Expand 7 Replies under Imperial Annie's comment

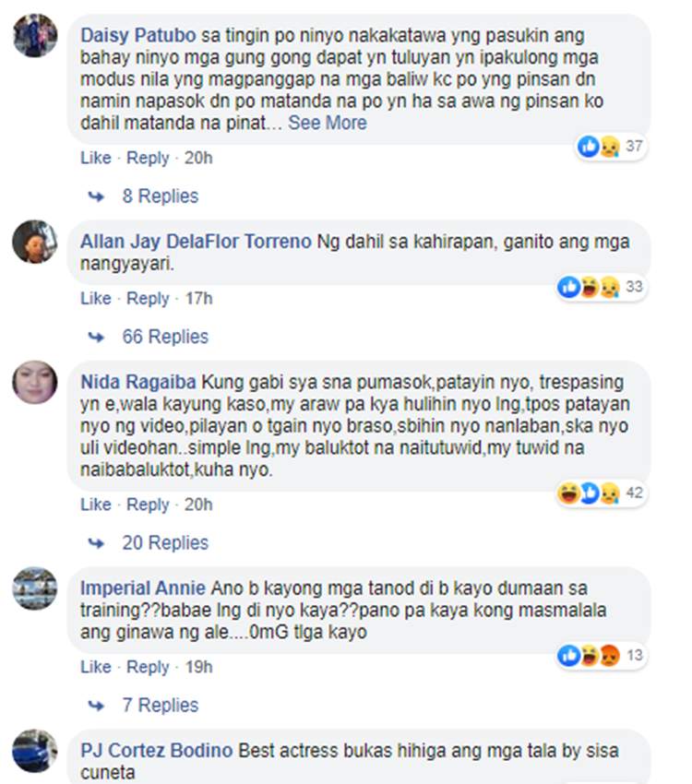point(160,705)
